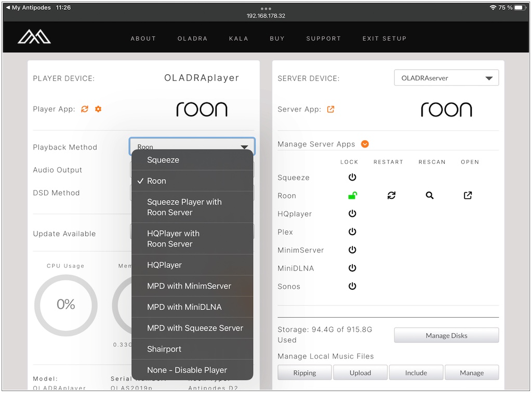Select Shairport playback option

pos(192,349)
